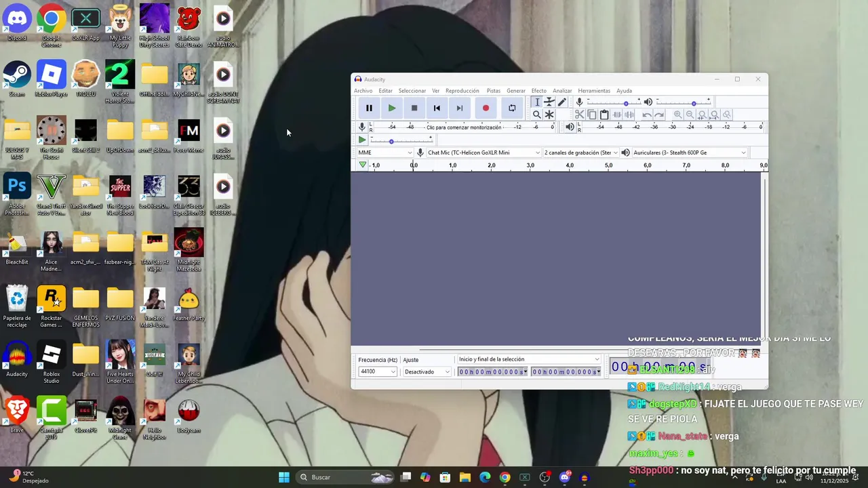Open the Ayuda menu

pyautogui.click(x=624, y=91)
